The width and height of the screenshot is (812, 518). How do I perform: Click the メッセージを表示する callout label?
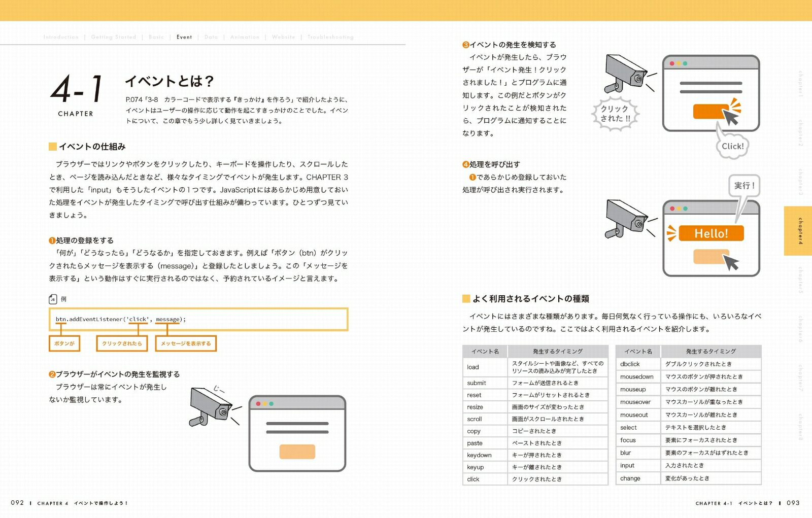(x=186, y=343)
